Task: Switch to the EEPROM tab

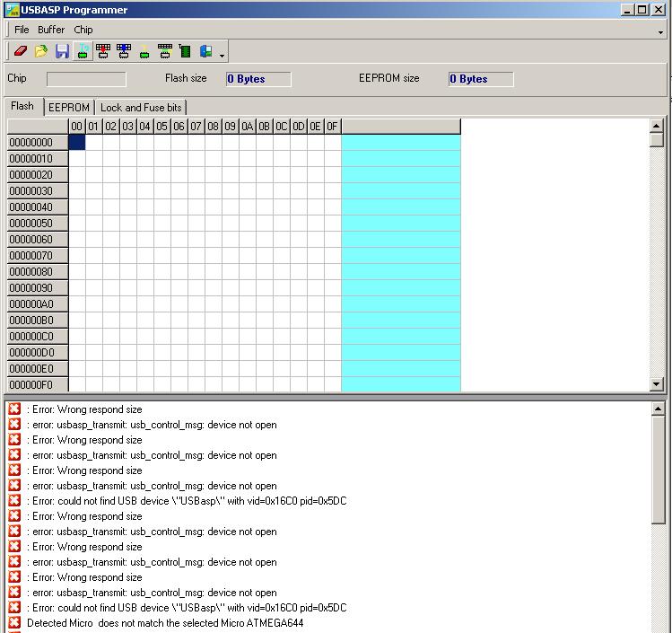Action: point(69,107)
